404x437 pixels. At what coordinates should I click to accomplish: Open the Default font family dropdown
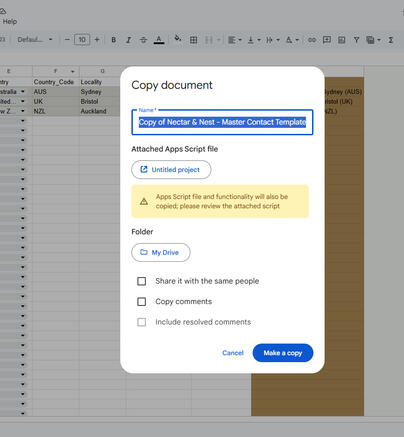pos(35,40)
